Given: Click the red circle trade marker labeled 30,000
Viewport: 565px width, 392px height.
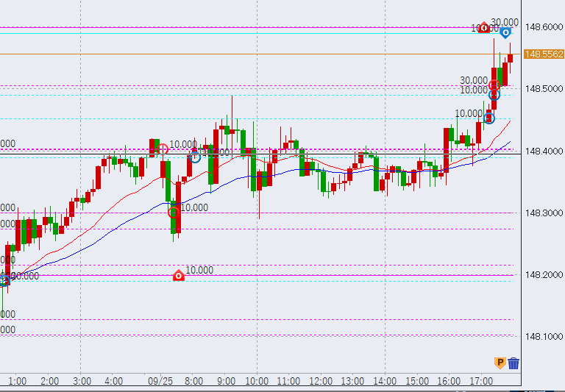Looking at the screenshot, I should (x=494, y=86).
